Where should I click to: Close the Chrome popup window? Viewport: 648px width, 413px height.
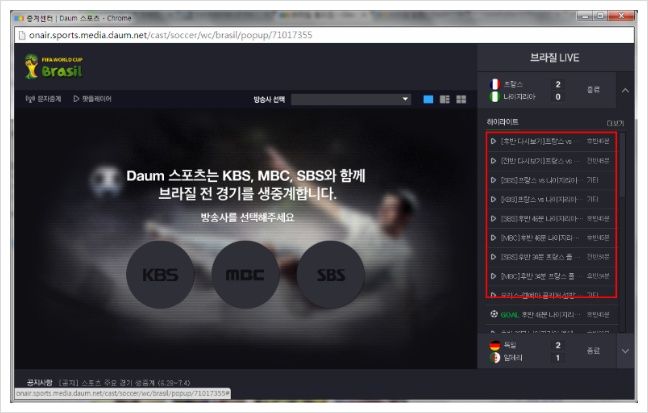point(621,16)
